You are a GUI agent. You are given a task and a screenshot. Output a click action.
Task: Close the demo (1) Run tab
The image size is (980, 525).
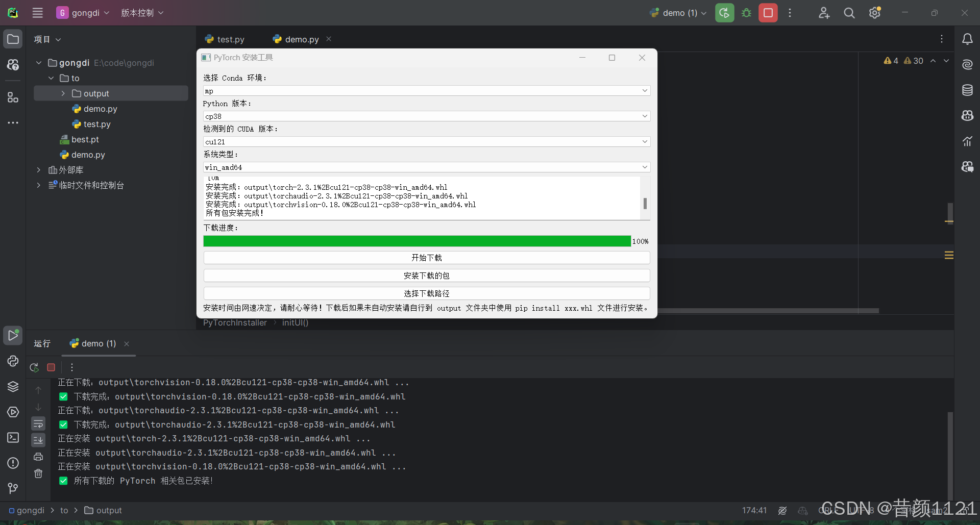coord(127,344)
